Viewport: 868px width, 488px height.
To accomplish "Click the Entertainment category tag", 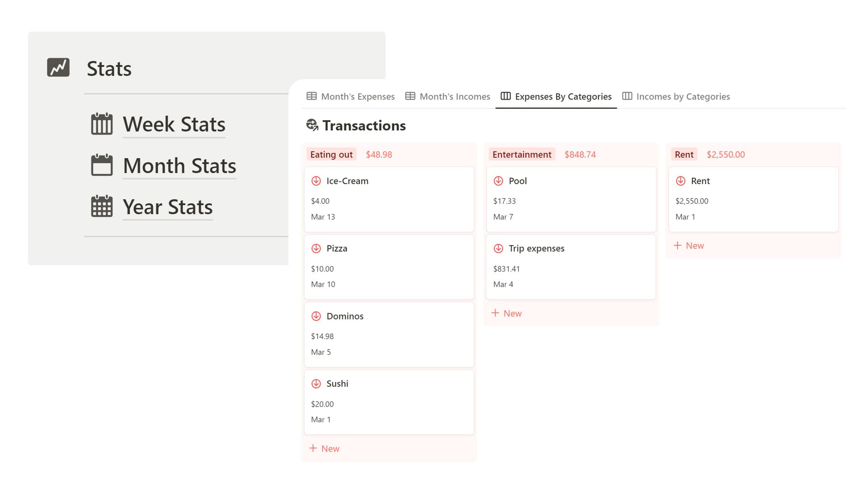I will pos(522,155).
